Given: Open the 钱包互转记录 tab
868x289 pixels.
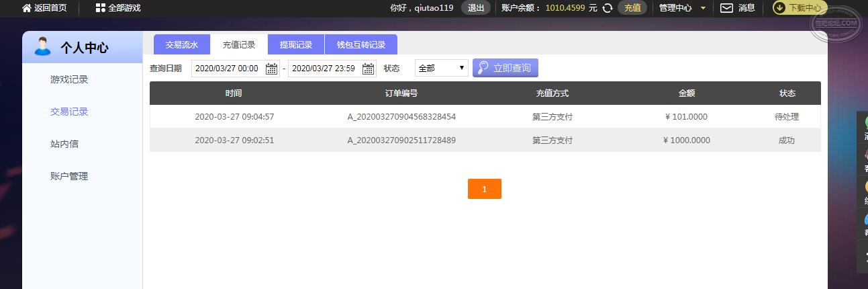Looking at the screenshot, I should point(361,45).
